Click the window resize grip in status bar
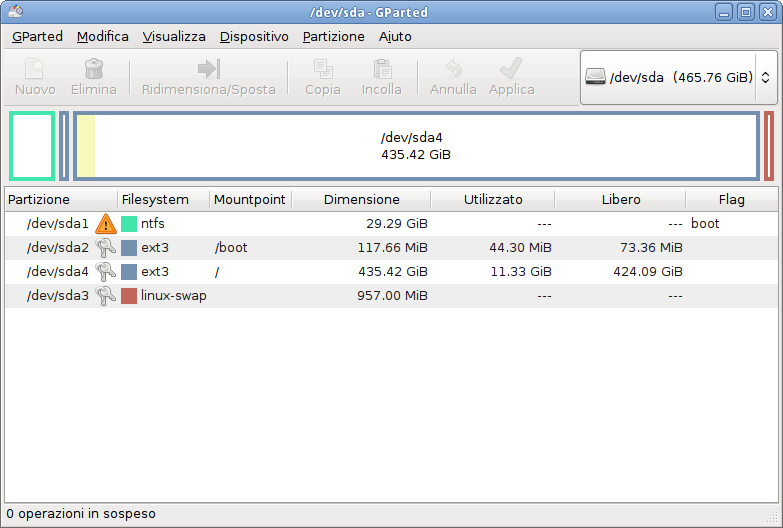The height and width of the screenshot is (528, 783). (x=772, y=517)
